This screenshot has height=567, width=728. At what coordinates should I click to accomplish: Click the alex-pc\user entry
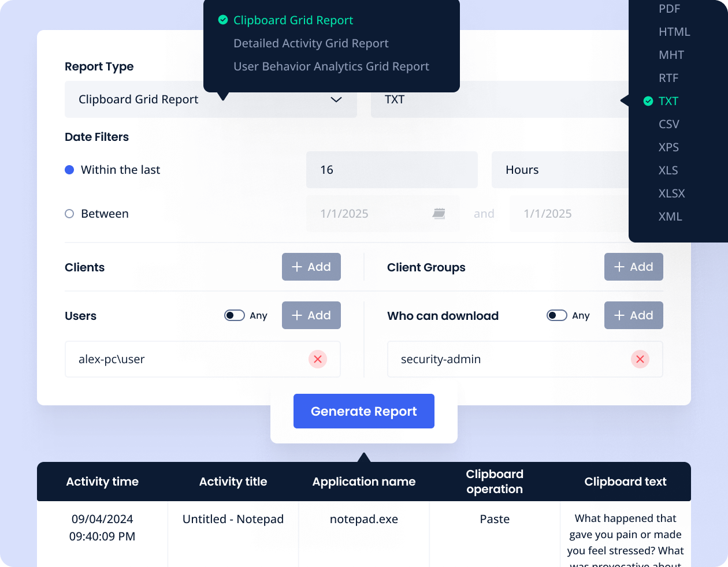[x=203, y=359]
